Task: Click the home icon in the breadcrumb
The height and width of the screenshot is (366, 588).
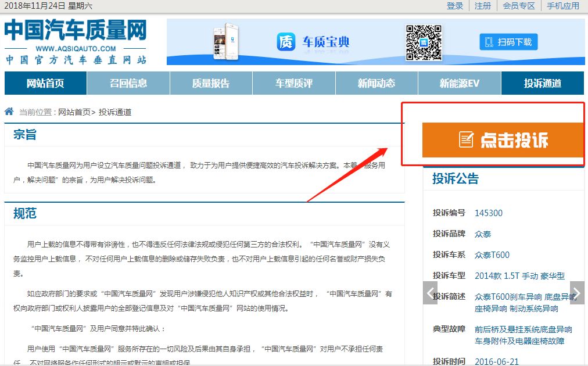Action: click(x=8, y=110)
